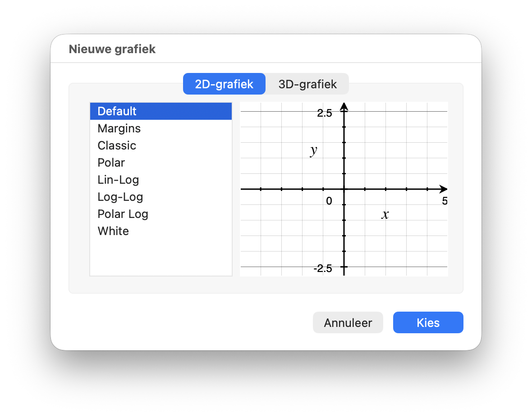Click the -2.5 tick label on preview
The width and height of the screenshot is (532, 417).
coord(323,268)
